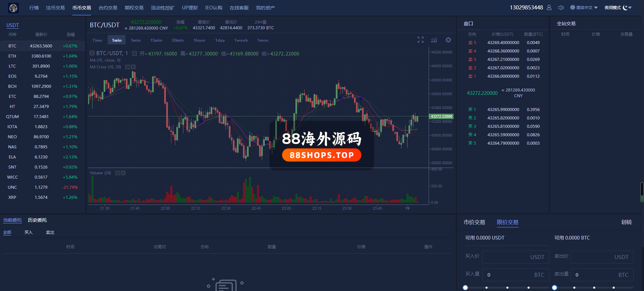Open the chart fullscreen view icon

pyautogui.click(x=420, y=40)
